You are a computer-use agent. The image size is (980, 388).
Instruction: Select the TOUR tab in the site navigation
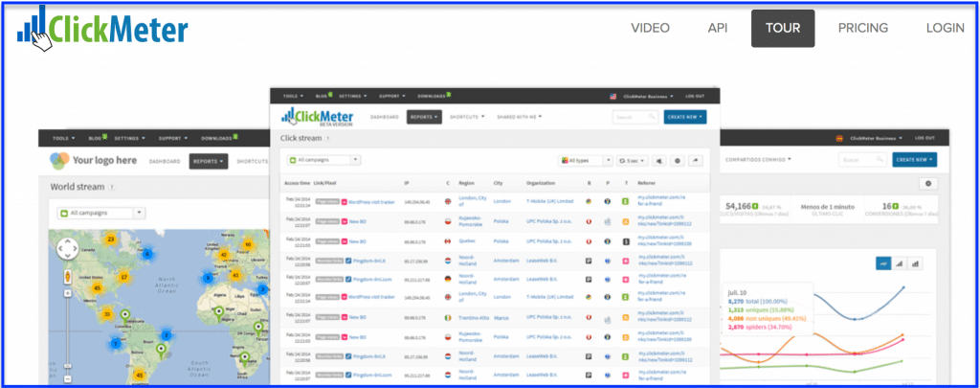click(x=783, y=28)
